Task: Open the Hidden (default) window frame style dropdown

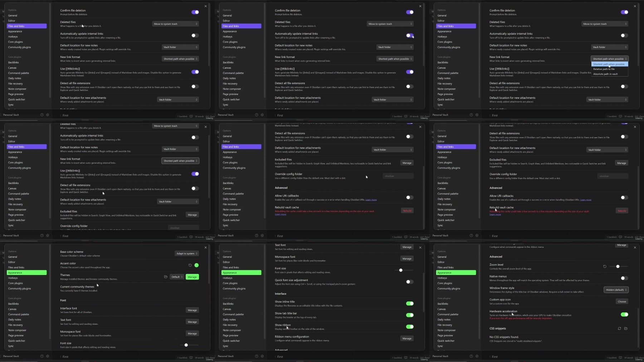Action: tap(616, 290)
